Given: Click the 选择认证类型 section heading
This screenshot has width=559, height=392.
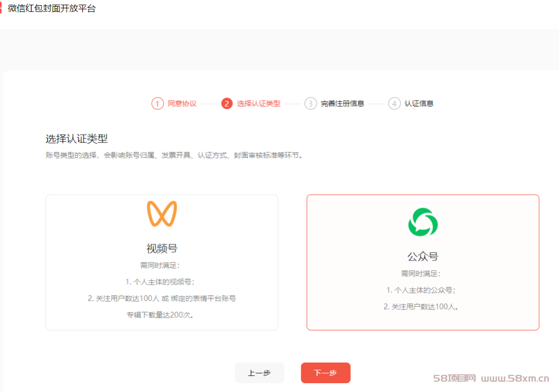Looking at the screenshot, I should coord(77,139).
